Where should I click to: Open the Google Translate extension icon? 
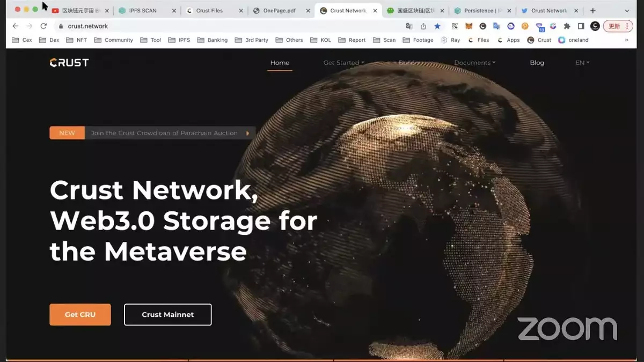click(497, 26)
